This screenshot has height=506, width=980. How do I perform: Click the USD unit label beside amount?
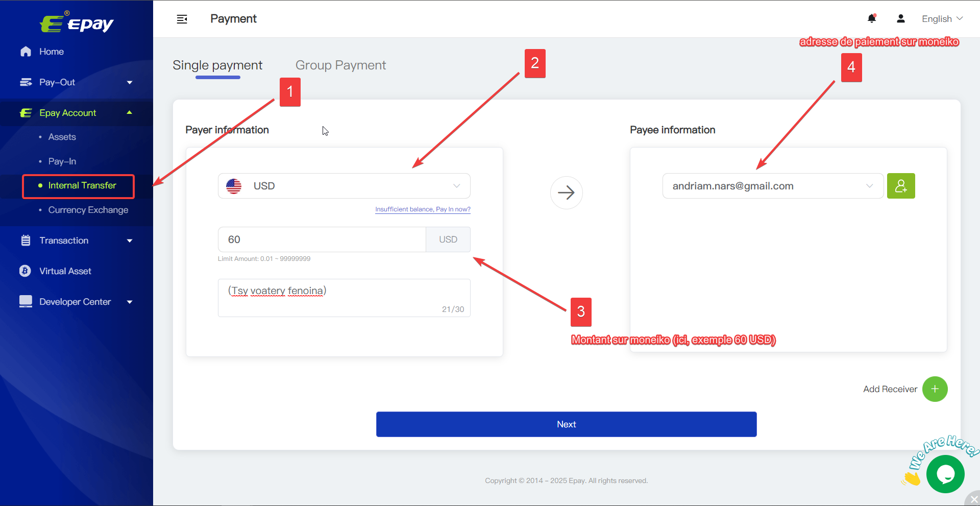pyautogui.click(x=448, y=239)
